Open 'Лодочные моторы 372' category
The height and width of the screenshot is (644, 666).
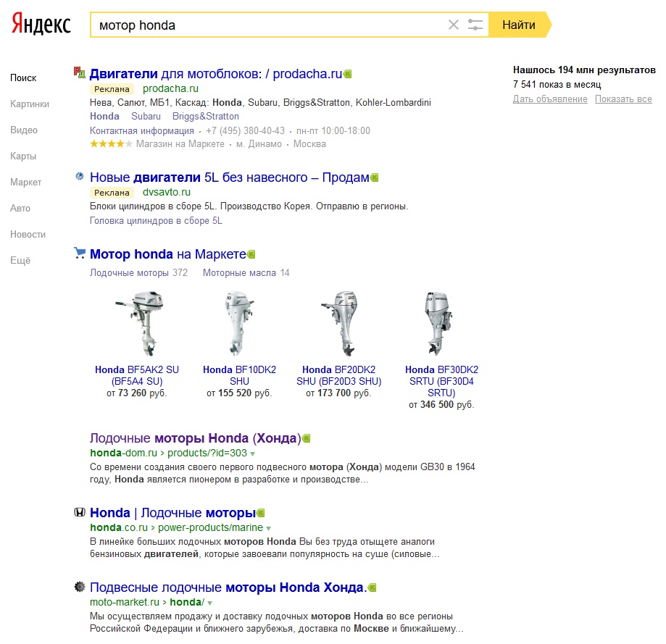[x=138, y=273]
